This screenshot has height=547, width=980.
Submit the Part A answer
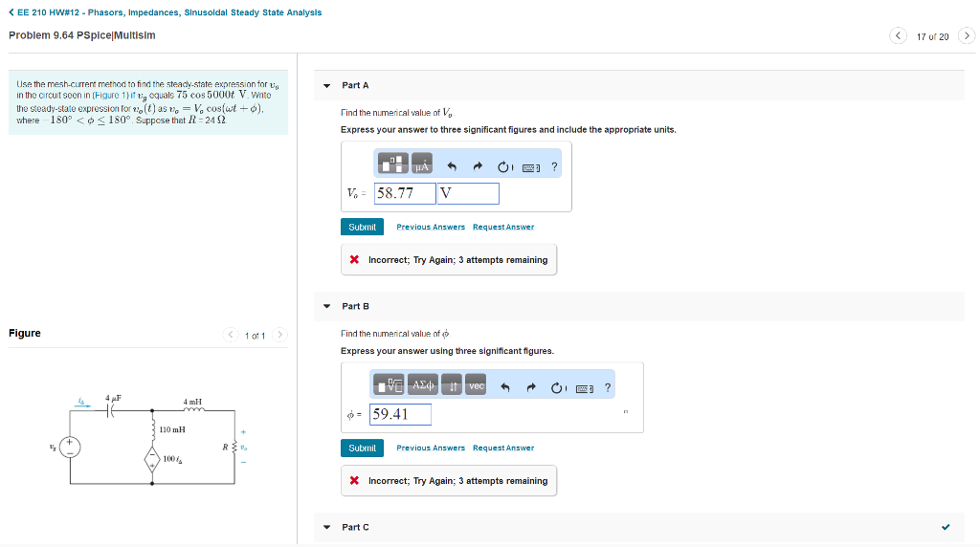[x=362, y=227]
